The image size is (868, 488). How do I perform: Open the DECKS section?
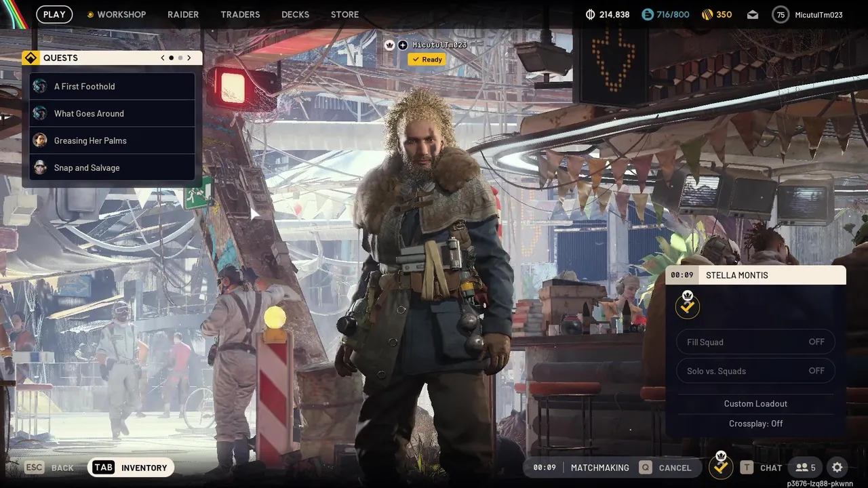click(295, 14)
